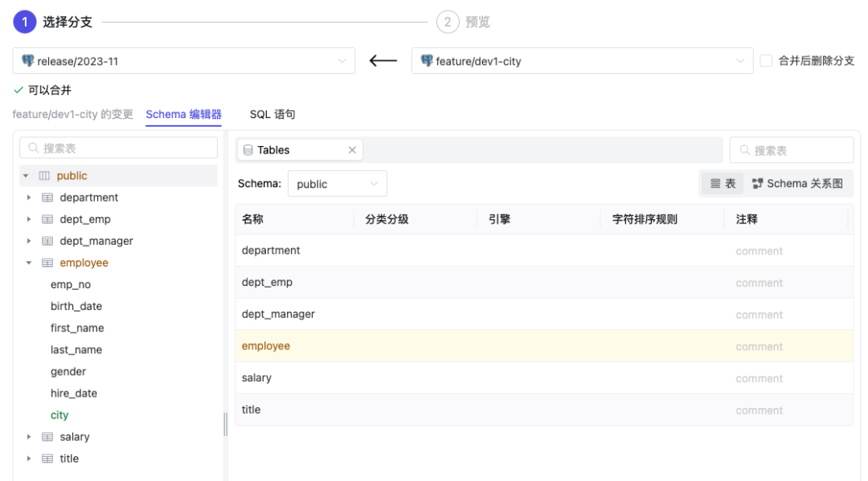Image resolution: width=868 pixels, height=481 pixels.
Task: Click title row in tables list
Action: pyautogui.click(x=543, y=410)
